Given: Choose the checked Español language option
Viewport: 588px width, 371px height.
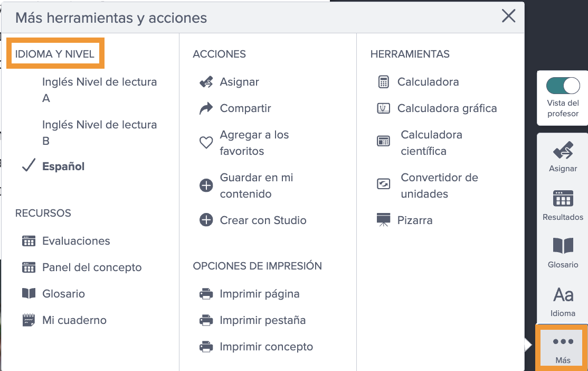Looking at the screenshot, I should tap(63, 166).
